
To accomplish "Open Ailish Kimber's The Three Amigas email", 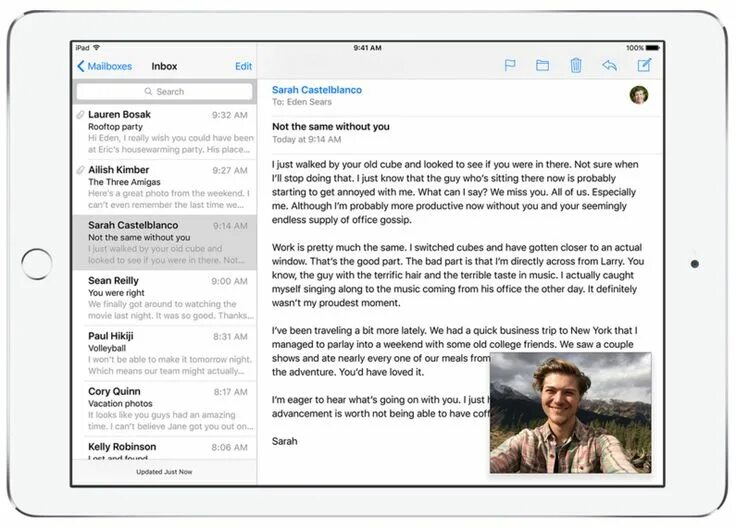I will [x=164, y=187].
